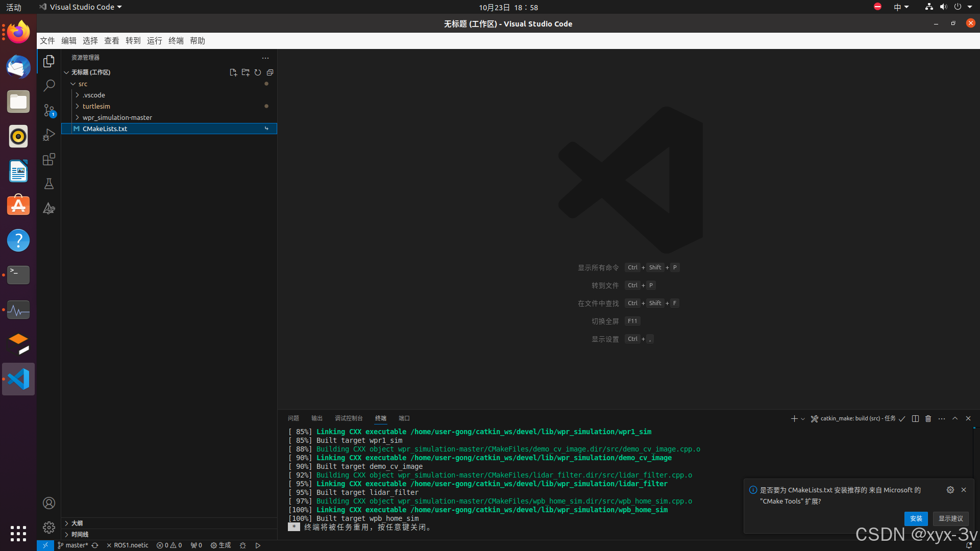Screen dimensions: 980x551
Task: Open Explorer views and more actions menu
Action: click(x=265, y=58)
